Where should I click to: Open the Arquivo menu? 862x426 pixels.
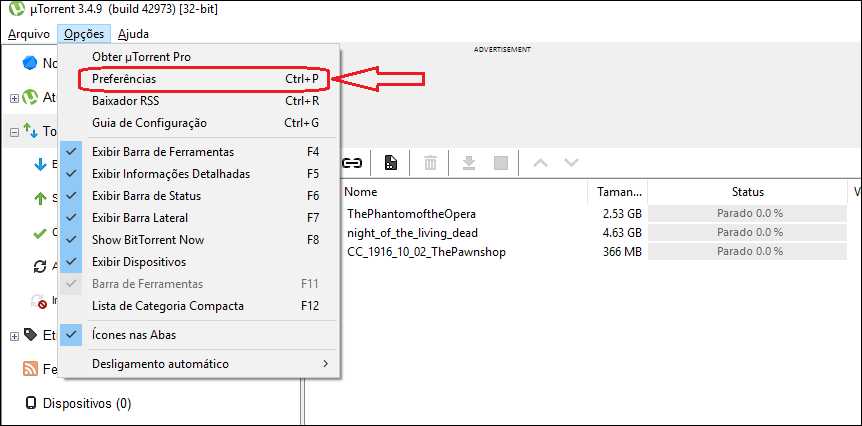coord(28,34)
